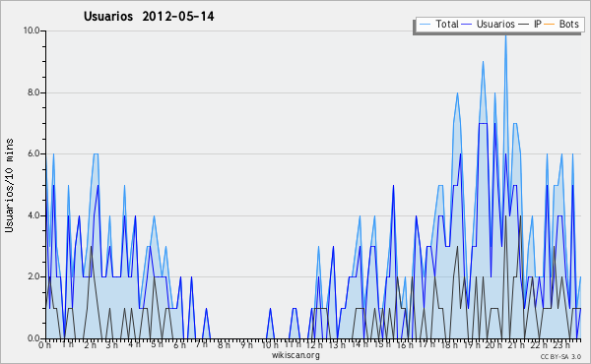
Task: Click the Usuarios legend label
Action: coord(495,25)
